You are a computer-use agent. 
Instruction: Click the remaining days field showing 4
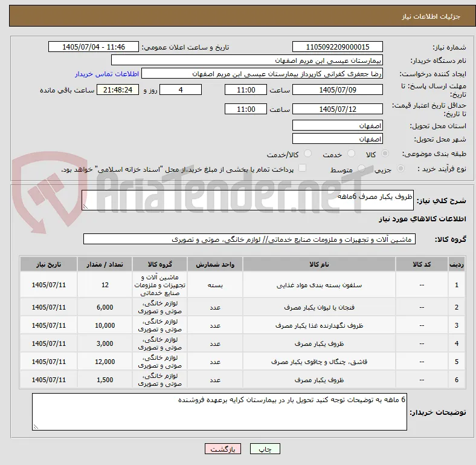click(x=181, y=89)
